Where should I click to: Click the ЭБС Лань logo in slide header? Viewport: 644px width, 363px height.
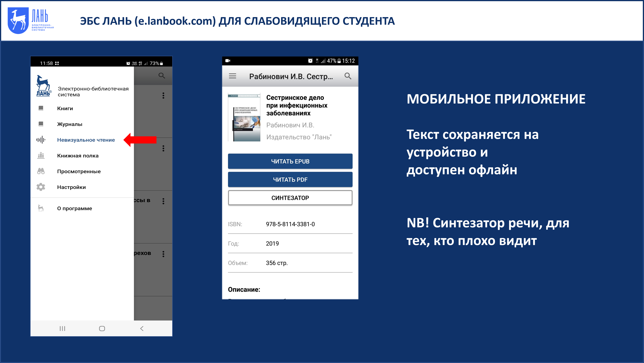(31, 20)
